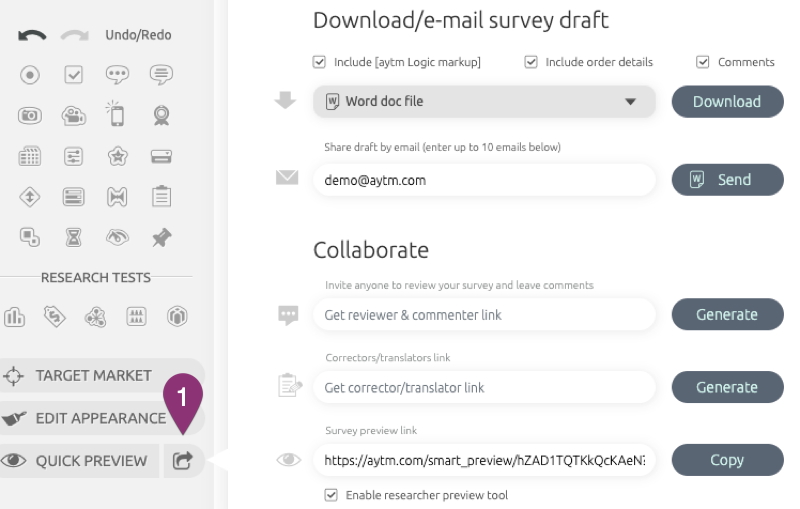
Task: Copy the survey preview link
Action: coord(728,460)
